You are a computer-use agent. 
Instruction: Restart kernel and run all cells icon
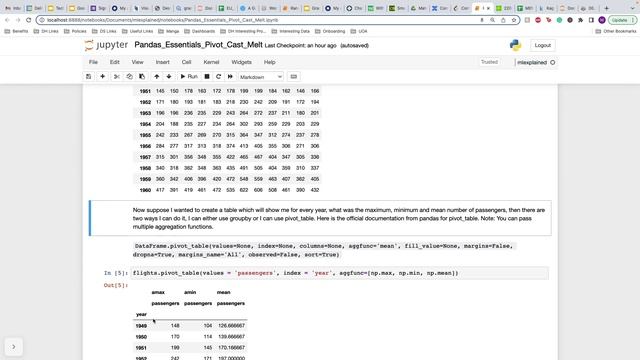230,77
